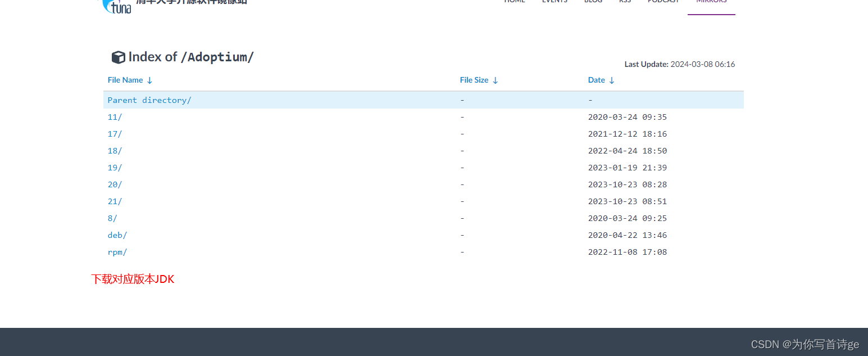
Task: Open the 20/ directory
Action: 115,184
